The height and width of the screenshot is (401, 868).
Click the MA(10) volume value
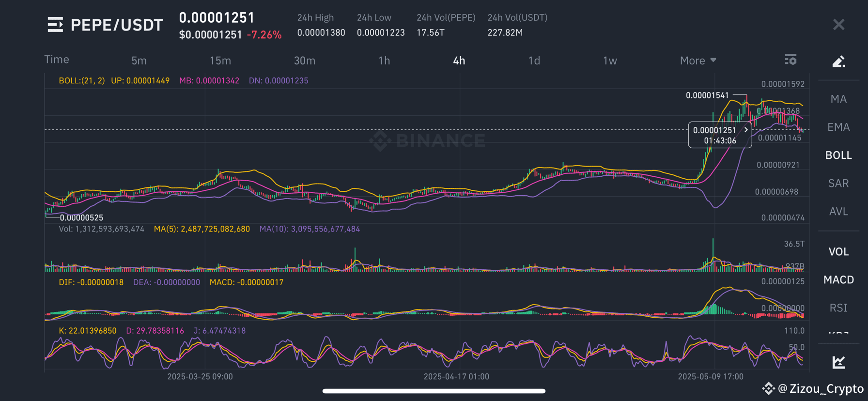pyautogui.click(x=310, y=229)
